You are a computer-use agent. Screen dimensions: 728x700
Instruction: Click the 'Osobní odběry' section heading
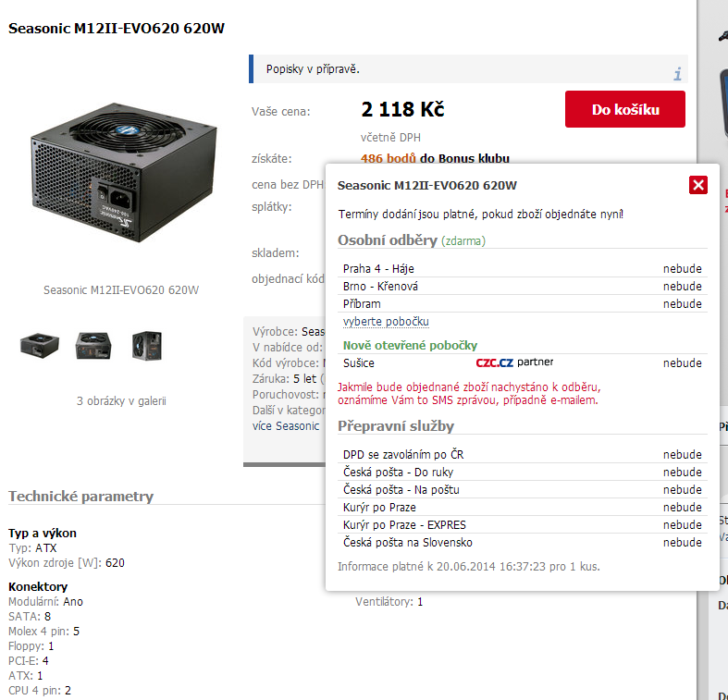[388, 240]
